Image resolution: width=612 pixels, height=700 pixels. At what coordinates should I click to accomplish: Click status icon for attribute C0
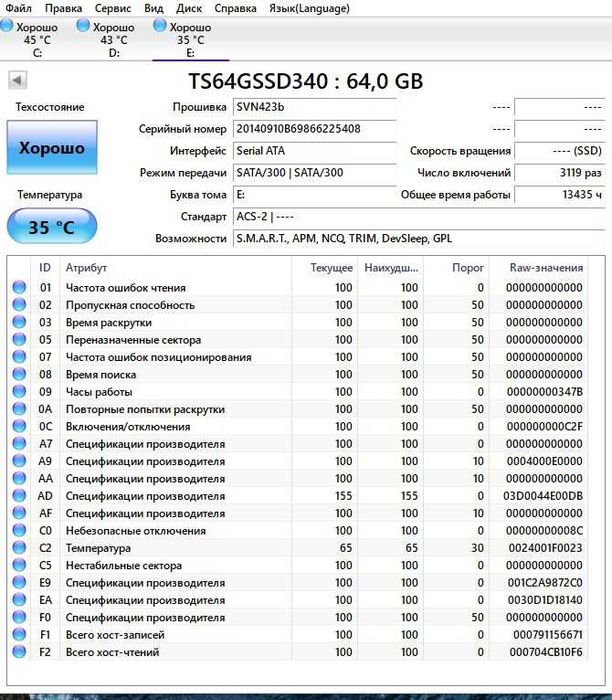[x=19, y=530]
